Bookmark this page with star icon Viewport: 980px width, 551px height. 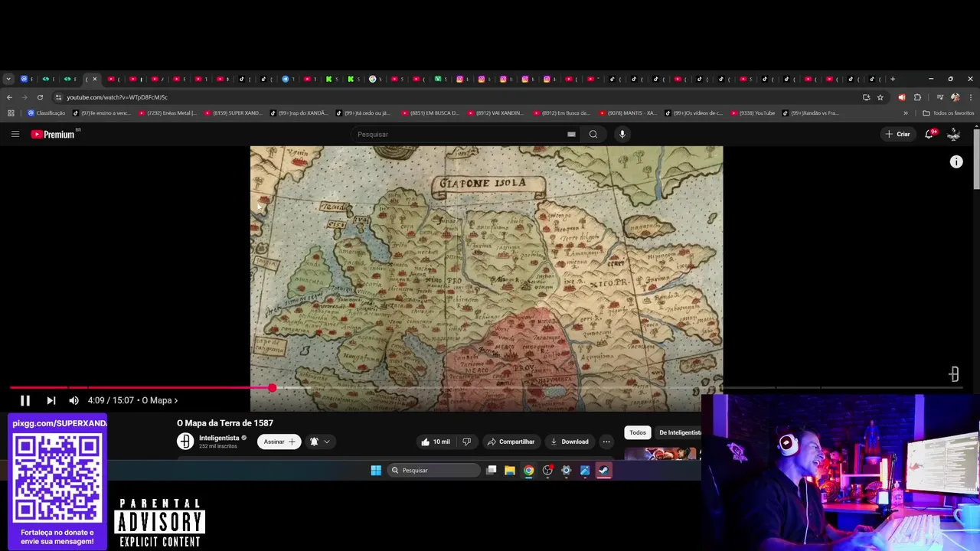(x=880, y=97)
